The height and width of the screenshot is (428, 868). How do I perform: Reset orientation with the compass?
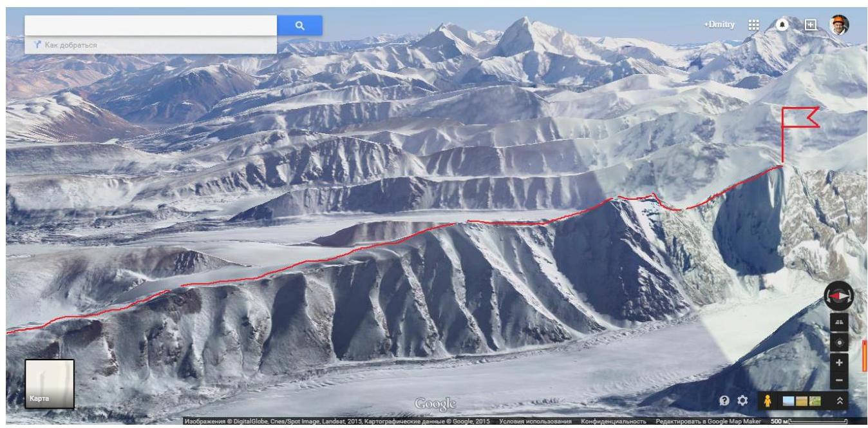[838, 296]
